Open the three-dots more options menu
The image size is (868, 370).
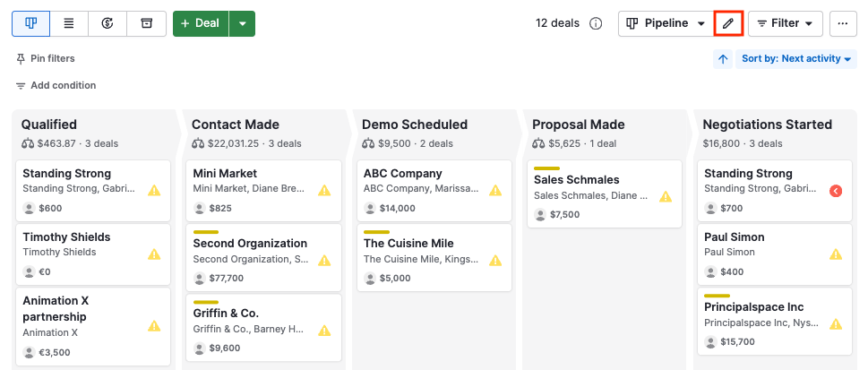[x=843, y=23]
